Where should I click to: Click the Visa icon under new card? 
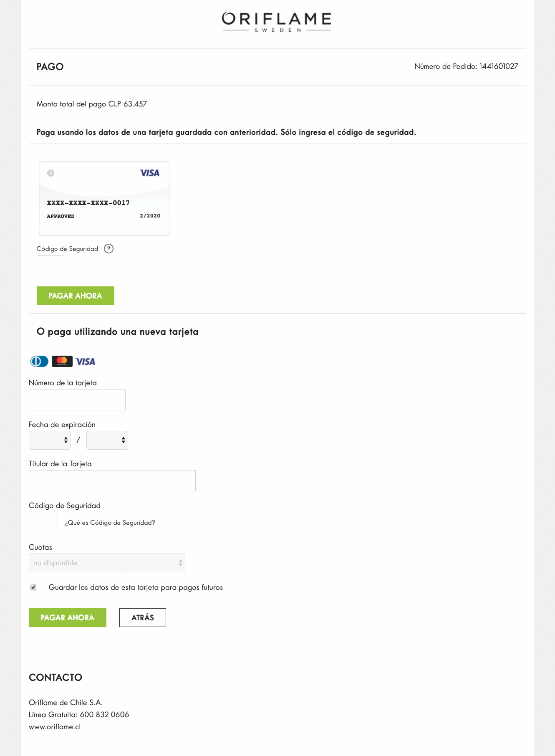click(86, 362)
